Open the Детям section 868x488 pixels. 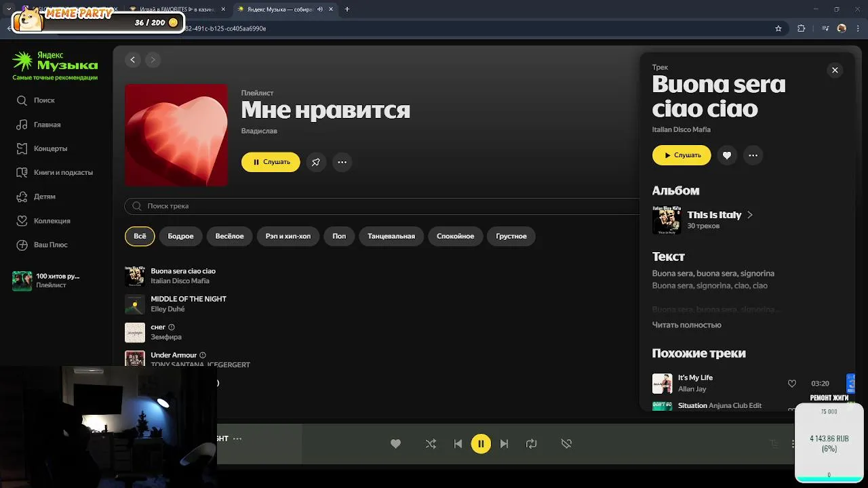coord(36,197)
